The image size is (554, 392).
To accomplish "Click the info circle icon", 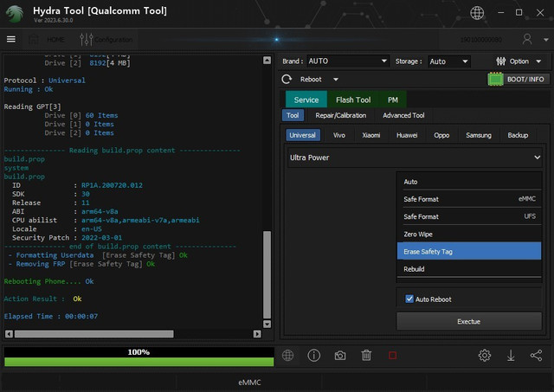I will pos(313,356).
